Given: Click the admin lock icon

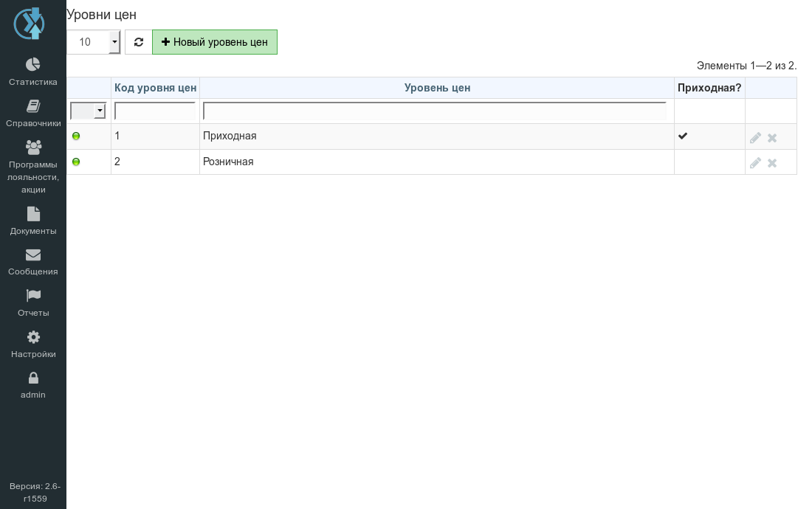Looking at the screenshot, I should [x=33, y=378].
